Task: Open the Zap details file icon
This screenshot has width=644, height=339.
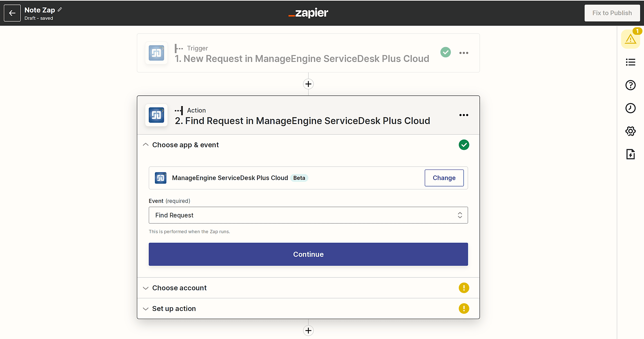Action: coord(630,154)
